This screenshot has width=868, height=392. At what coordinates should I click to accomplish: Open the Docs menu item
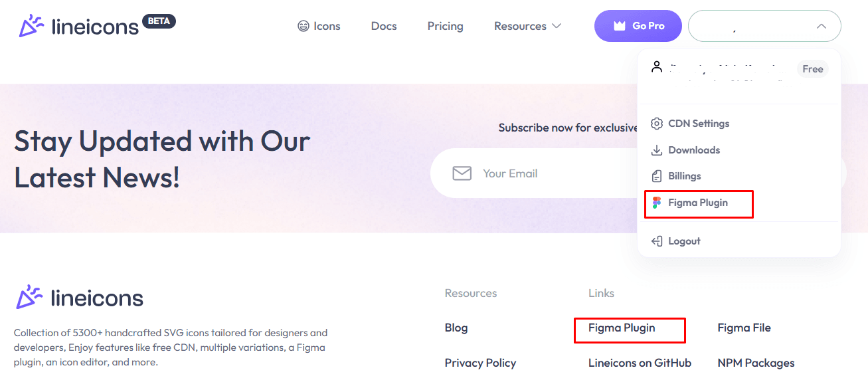[x=384, y=26]
